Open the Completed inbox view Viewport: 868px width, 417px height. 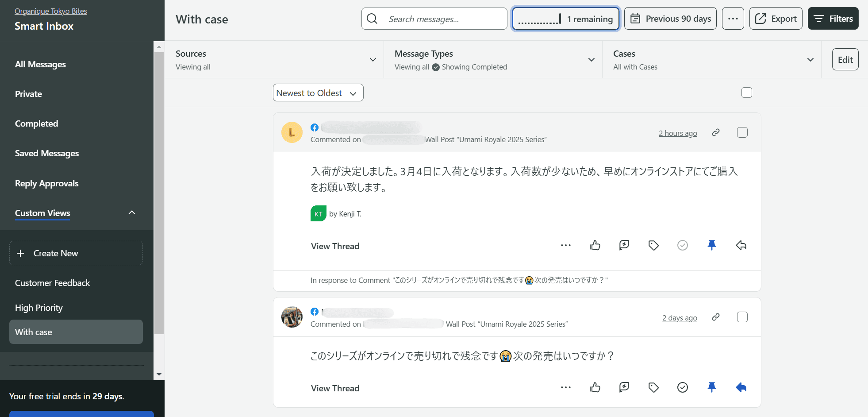[37, 124]
